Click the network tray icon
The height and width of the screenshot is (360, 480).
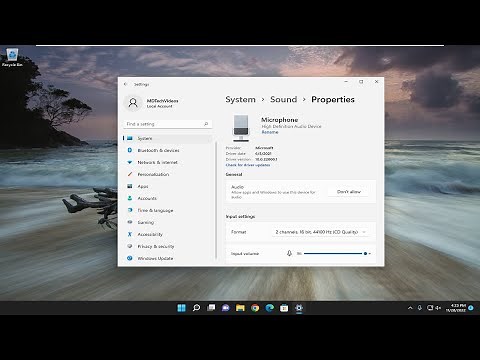[x=430, y=308]
